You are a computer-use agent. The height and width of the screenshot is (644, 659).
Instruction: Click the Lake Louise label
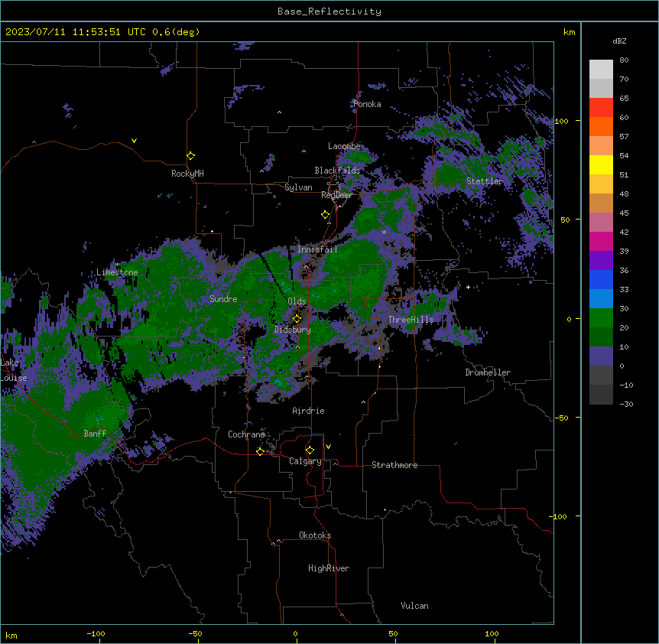pyautogui.click(x=13, y=370)
